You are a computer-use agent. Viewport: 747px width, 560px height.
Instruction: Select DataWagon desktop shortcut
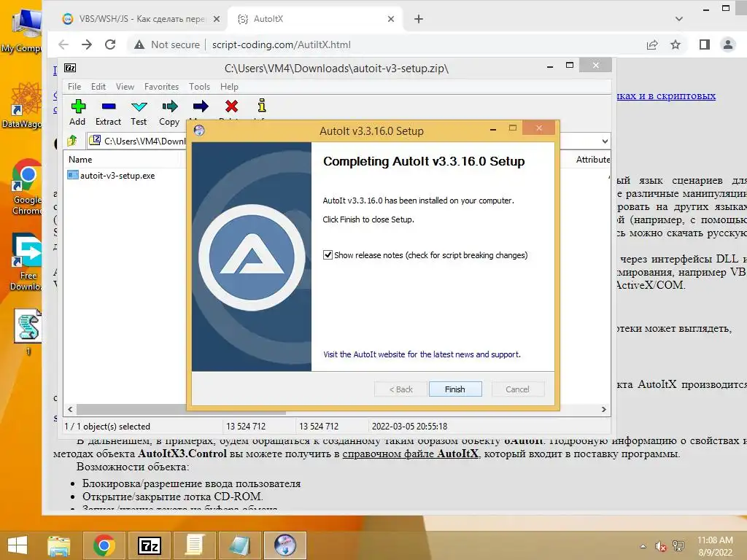[23, 105]
